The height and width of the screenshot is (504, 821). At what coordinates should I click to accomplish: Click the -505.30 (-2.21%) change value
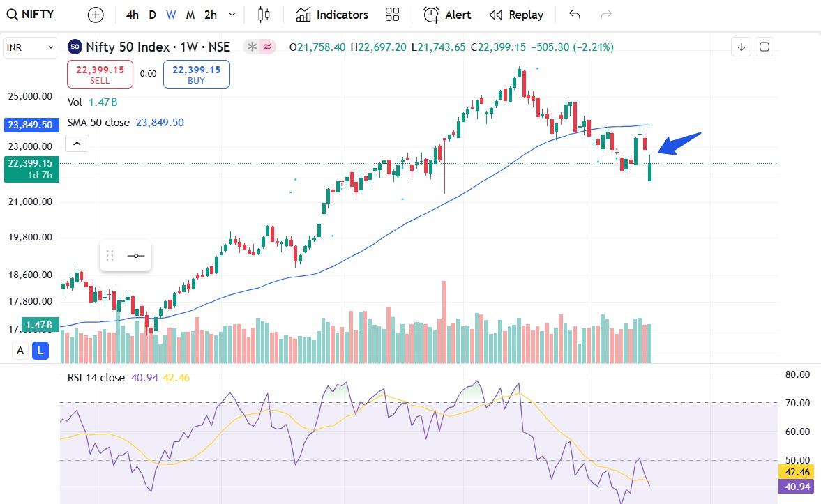[x=572, y=47]
